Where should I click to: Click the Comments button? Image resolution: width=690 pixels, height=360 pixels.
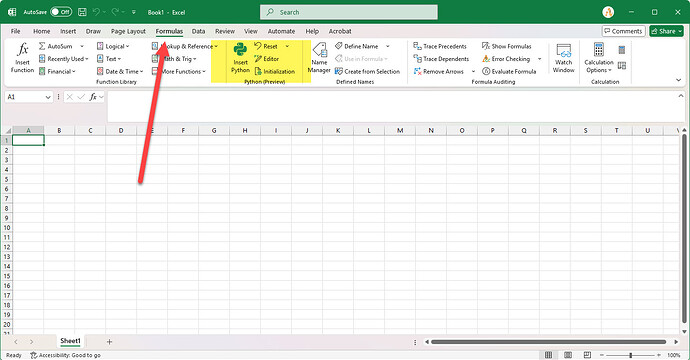coord(624,31)
